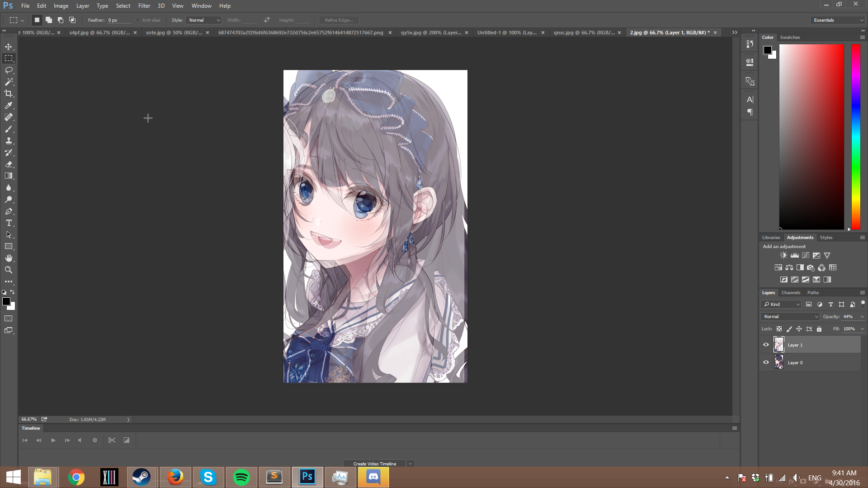This screenshot has width=868, height=488.
Task: Reset default foreground background colors
Action: pyautogui.click(x=4, y=293)
